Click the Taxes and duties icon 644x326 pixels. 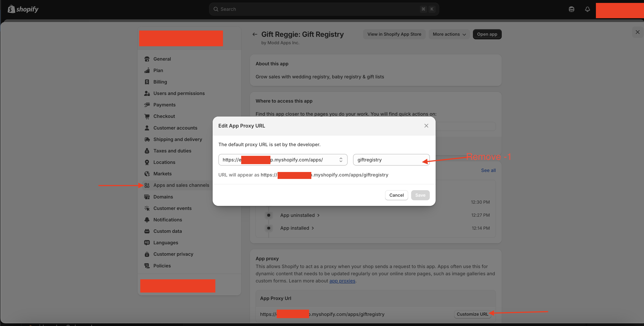[x=147, y=151]
